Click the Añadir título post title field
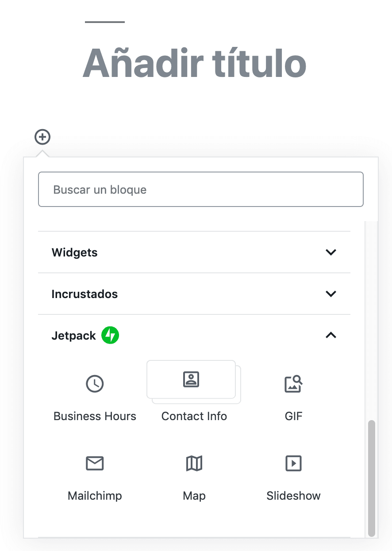 coord(194,63)
